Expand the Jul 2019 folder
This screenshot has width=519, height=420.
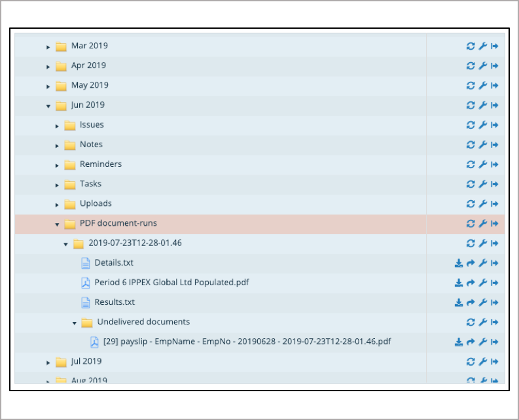tap(48, 362)
